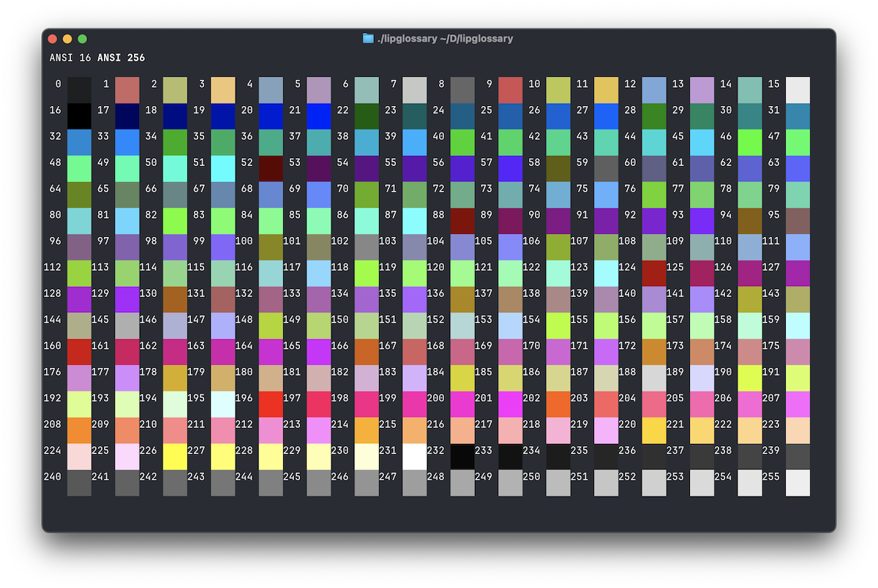Click the magenta swatch numbered 201
The image size is (878, 588).
click(x=510, y=404)
